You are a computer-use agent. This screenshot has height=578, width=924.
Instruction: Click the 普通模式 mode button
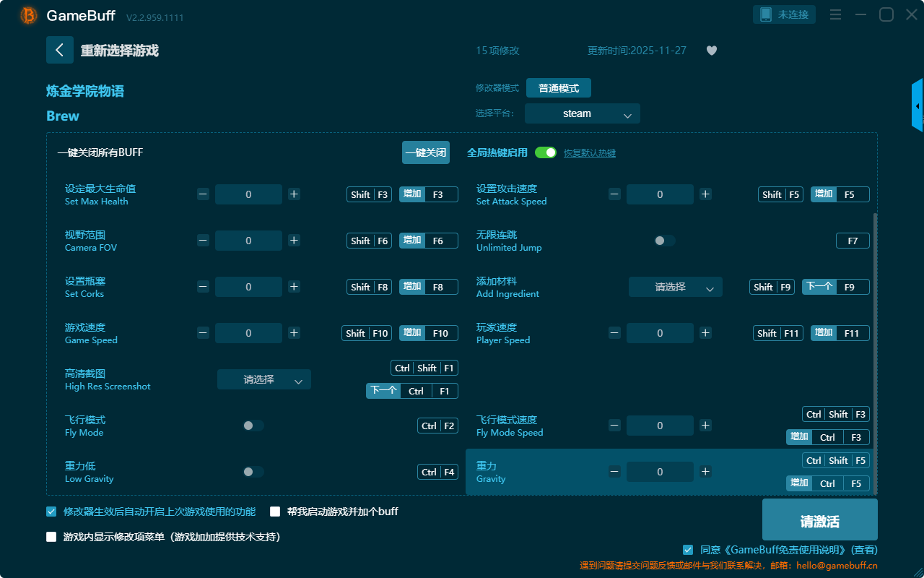point(558,88)
